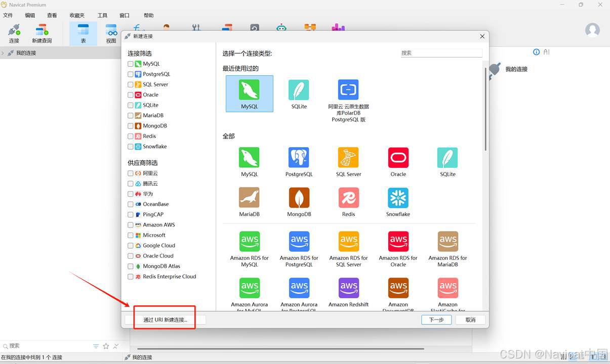Pick SQLite in the 全部 section
Viewport: 610px width, 364px height.
coord(448,162)
